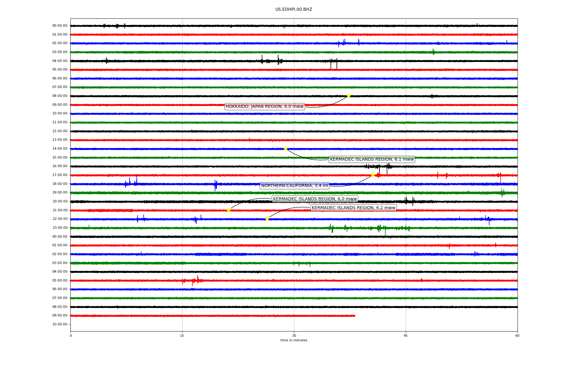Image resolution: width=588 pixels, height=368 pixels.
Task: Click the 13:00:00 row label
Action: (x=60, y=140)
